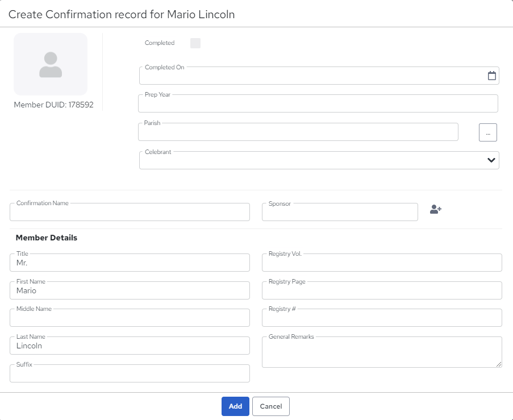
Task: Click the General Remarks text area
Action: (382, 352)
